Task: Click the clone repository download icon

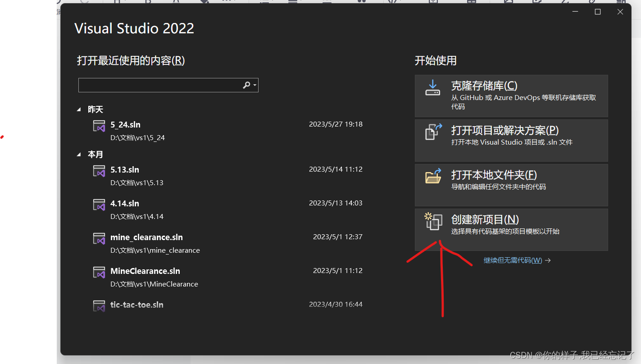Action: (432, 88)
